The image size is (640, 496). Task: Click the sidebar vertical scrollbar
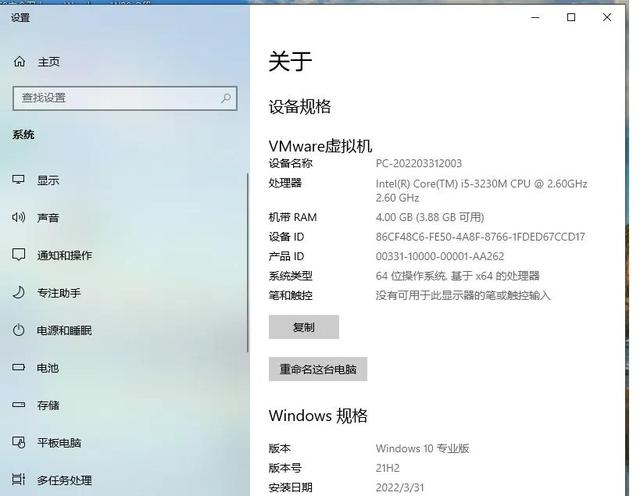(247, 262)
